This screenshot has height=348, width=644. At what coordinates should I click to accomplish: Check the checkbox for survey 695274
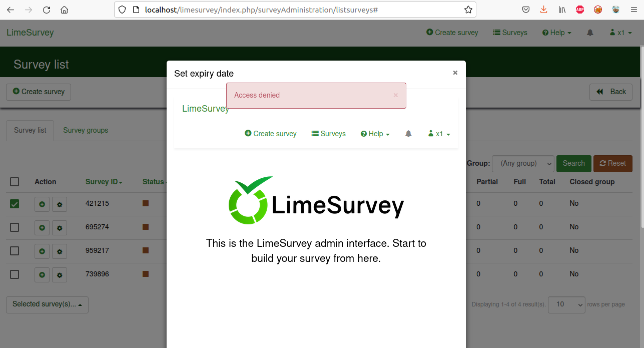(15, 227)
